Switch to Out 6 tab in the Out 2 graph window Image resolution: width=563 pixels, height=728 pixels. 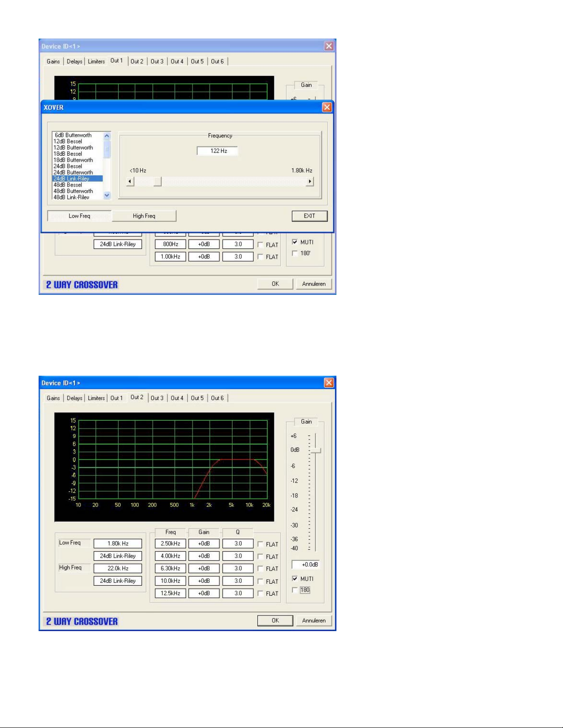coord(217,398)
